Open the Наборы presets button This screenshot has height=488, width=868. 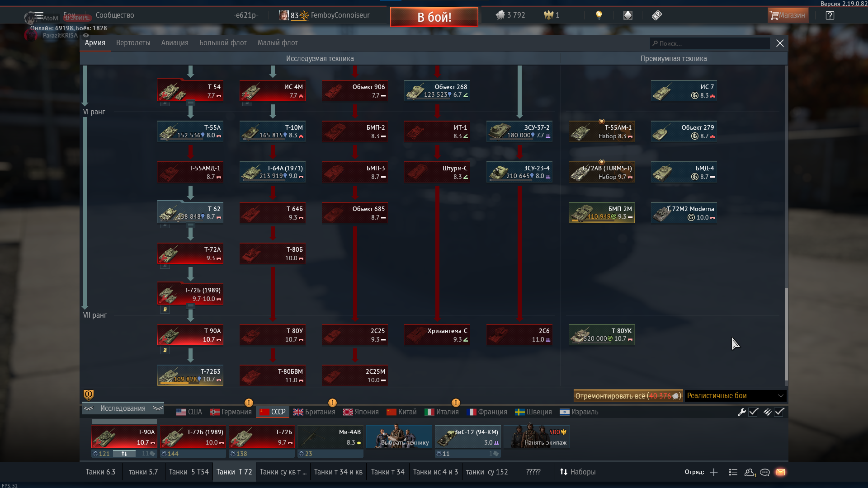pos(578,472)
